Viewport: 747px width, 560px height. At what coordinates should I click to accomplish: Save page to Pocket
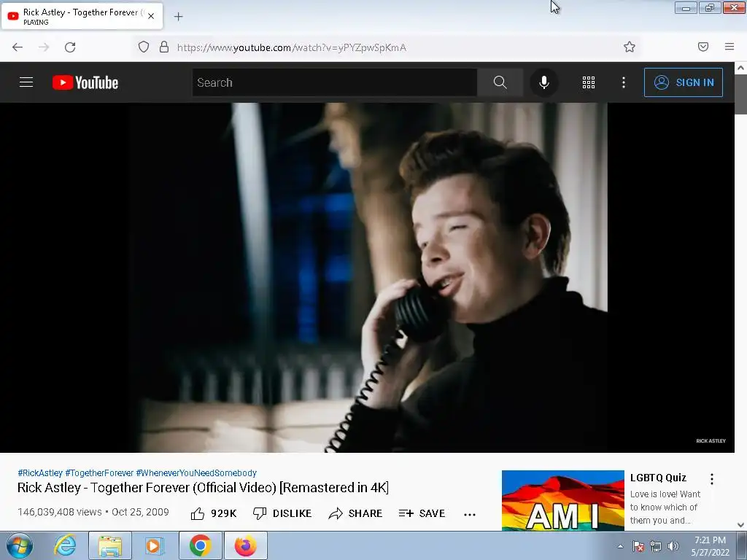(x=703, y=47)
